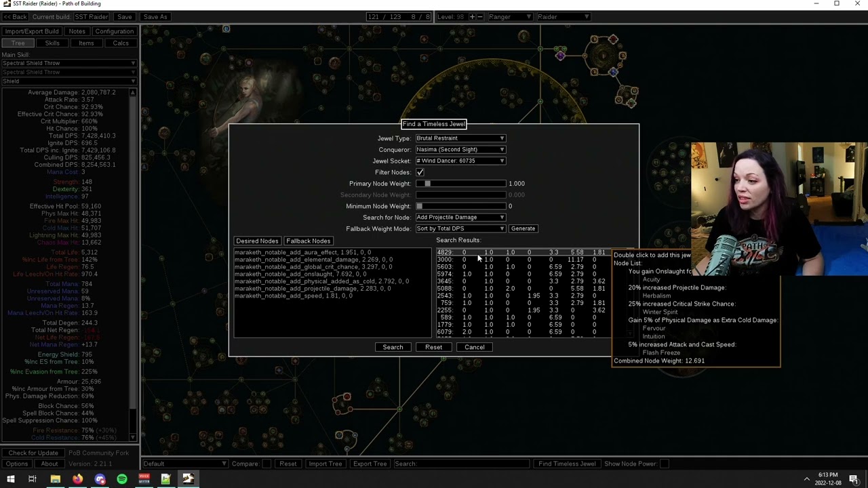Viewport: 868px width, 488px height.
Task: Click the Find Timeless Jewel button
Action: click(x=567, y=464)
